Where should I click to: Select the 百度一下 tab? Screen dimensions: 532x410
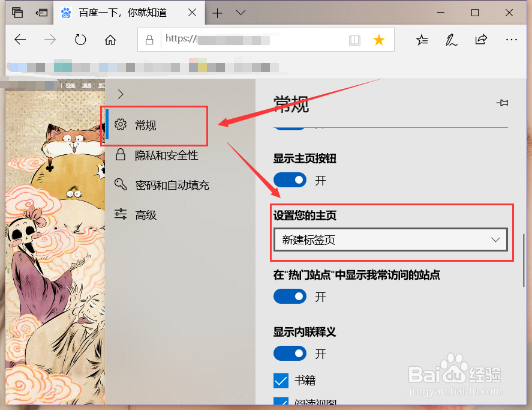[x=130, y=13]
